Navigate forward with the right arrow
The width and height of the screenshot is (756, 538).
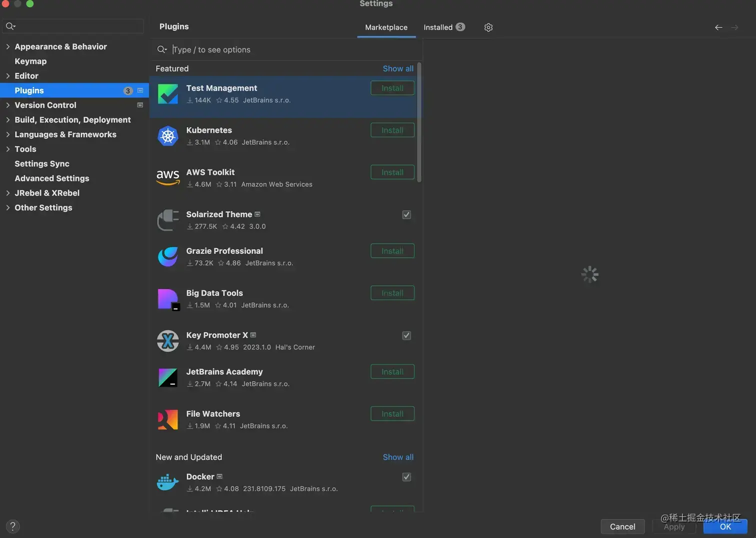734,27
